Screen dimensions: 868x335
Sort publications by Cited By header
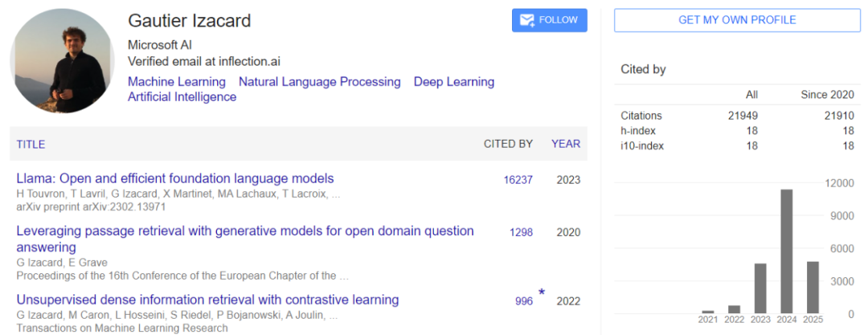click(508, 145)
